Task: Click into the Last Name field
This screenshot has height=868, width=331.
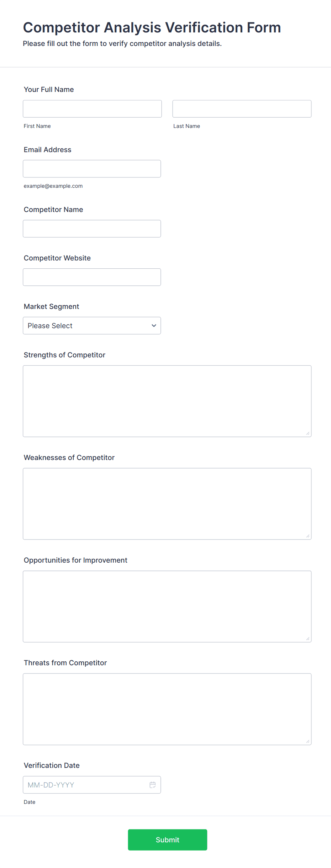Action: point(242,109)
